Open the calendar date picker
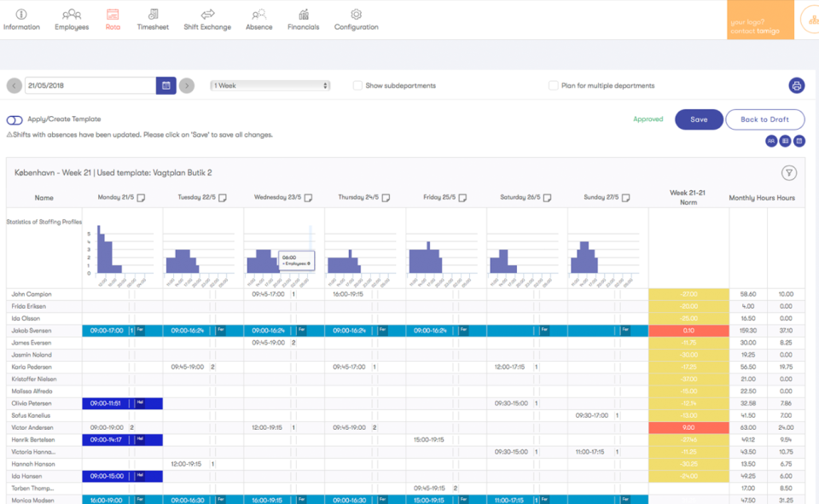This screenshot has width=819, height=504. [166, 85]
